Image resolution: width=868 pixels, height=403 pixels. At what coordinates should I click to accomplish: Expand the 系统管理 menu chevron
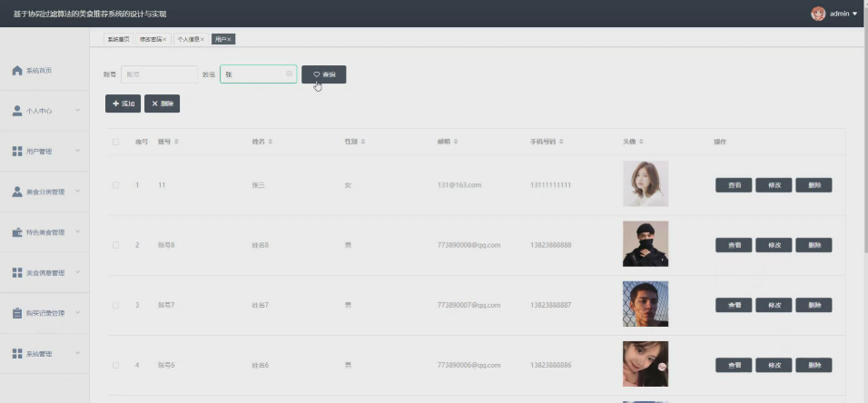click(77, 352)
